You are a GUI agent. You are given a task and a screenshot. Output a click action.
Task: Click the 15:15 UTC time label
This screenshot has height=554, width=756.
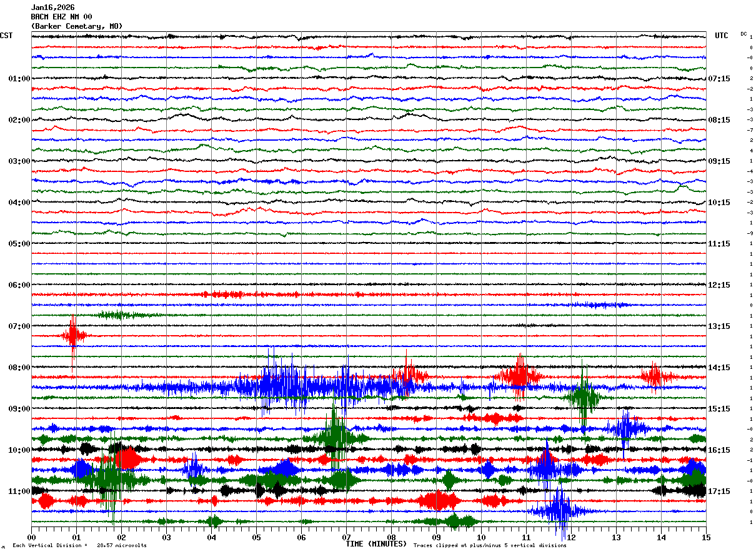719,409
